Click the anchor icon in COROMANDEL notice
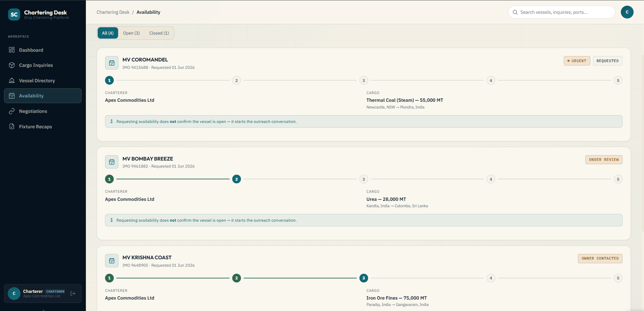 tap(111, 122)
